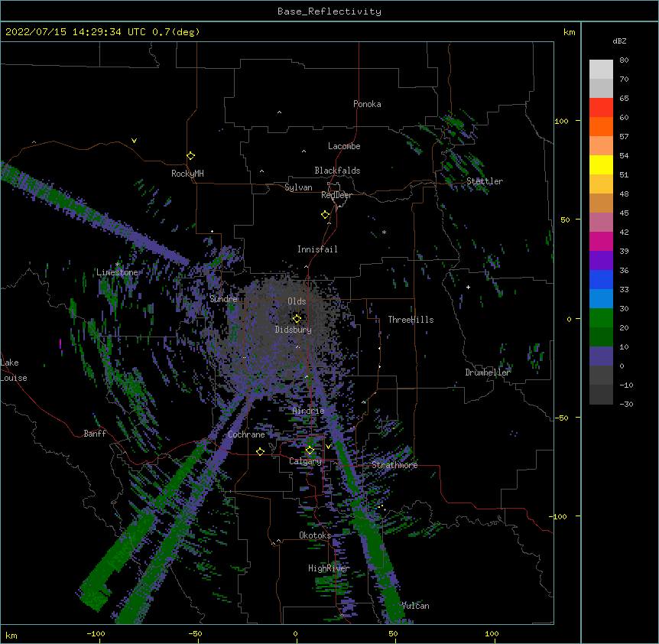
Task: Click the Innisfail town label
Action: pos(317,249)
